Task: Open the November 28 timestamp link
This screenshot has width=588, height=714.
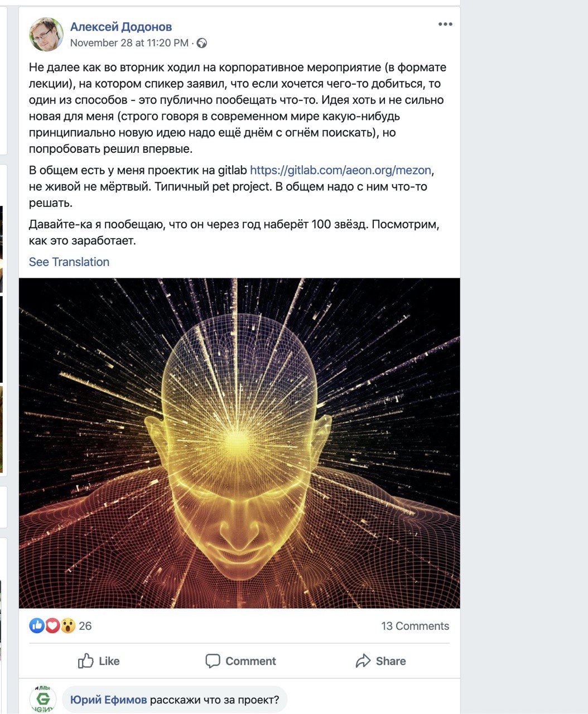Action: coord(129,43)
